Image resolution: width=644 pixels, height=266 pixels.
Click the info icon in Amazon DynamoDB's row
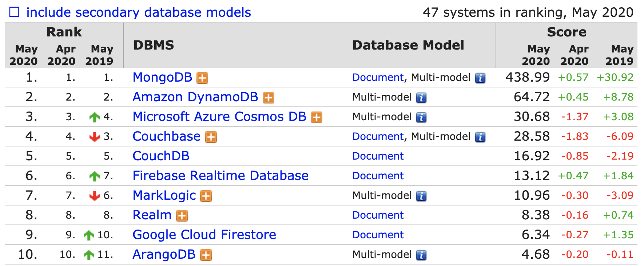pos(421,98)
